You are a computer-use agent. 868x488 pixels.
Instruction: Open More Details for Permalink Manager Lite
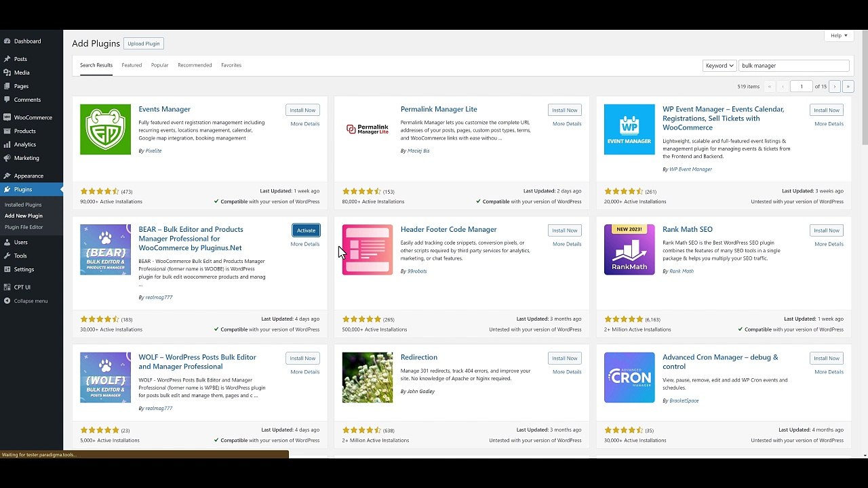[x=567, y=124]
